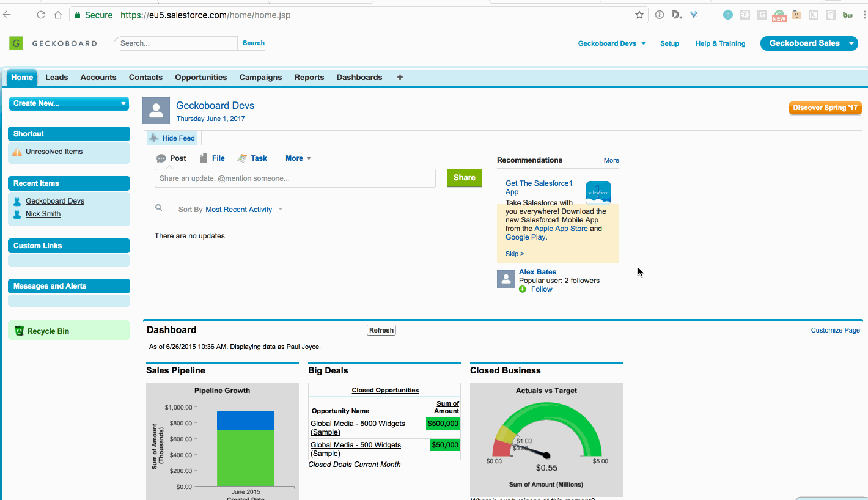
Task: Click the blue segment of Pipeline Growth bar
Action: tap(246, 421)
